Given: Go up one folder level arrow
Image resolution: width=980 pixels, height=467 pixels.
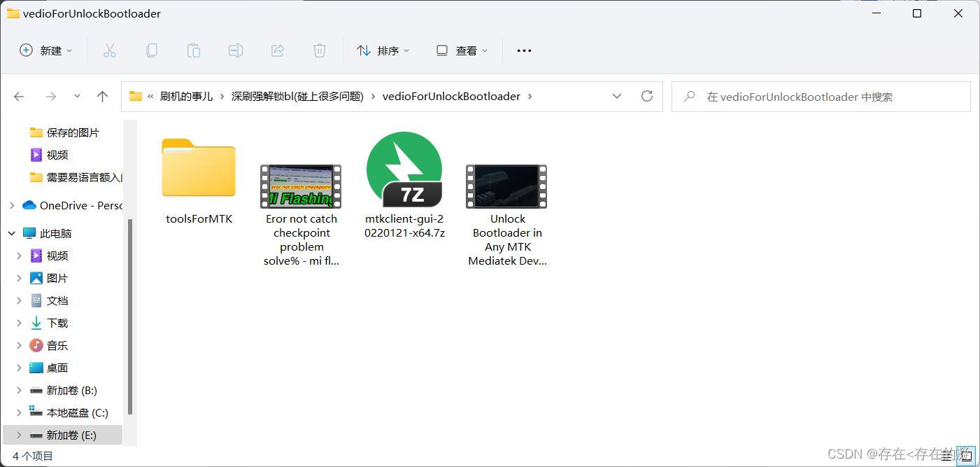Looking at the screenshot, I should point(103,97).
